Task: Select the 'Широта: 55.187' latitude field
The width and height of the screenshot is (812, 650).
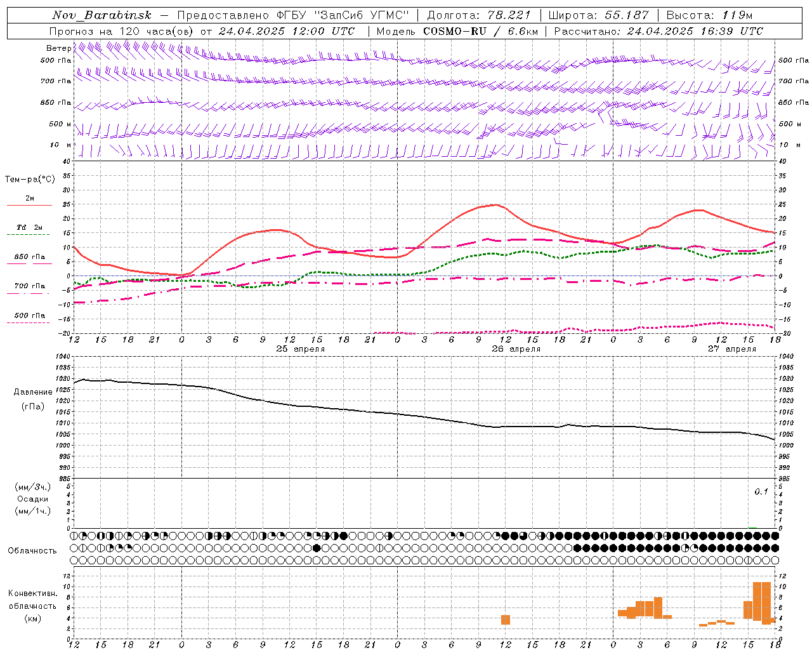Action: point(598,15)
